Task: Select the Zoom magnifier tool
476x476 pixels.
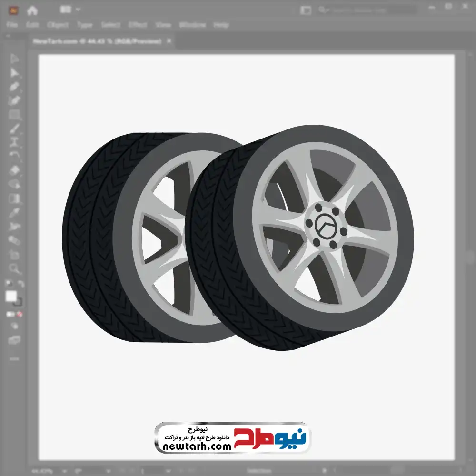Action: [14, 268]
